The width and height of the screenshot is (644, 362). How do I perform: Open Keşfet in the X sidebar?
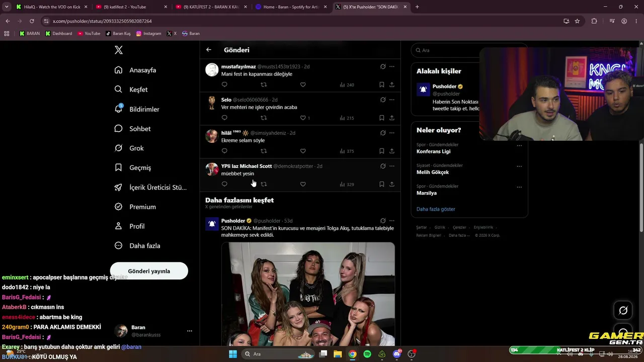[132, 89]
